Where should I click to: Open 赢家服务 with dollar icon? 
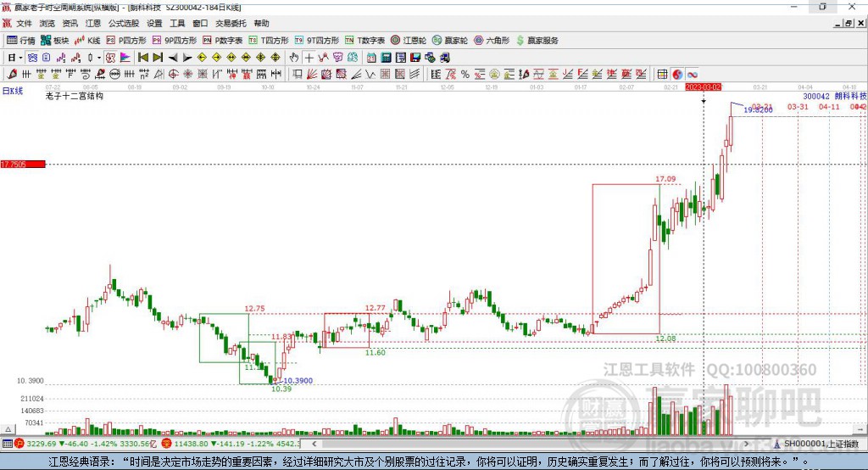point(537,41)
